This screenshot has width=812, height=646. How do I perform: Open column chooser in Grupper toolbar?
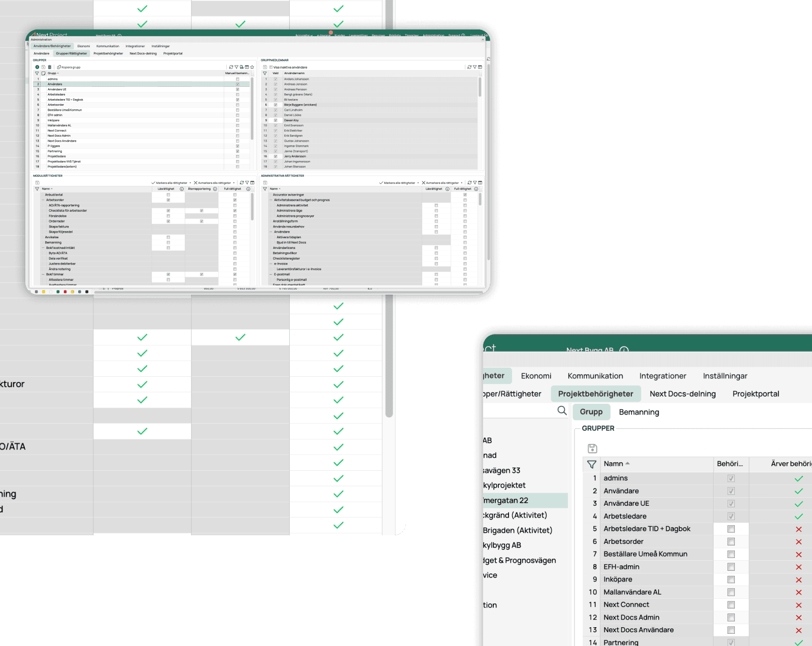(x=247, y=67)
